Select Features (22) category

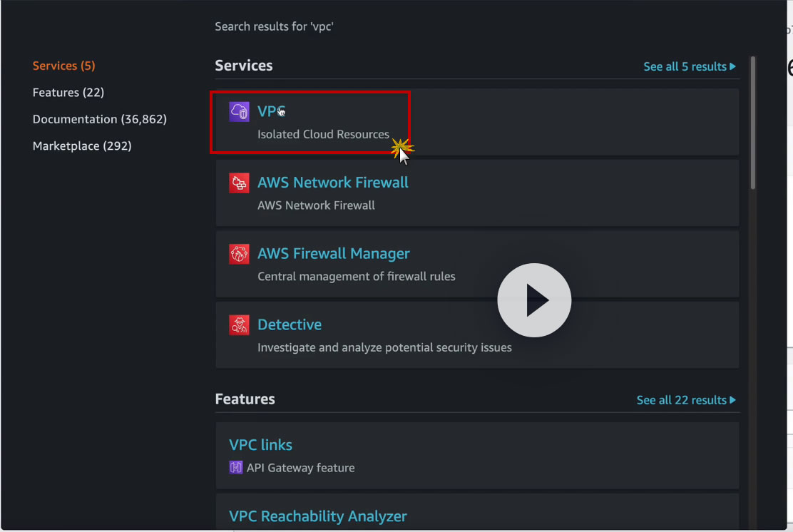pos(68,93)
